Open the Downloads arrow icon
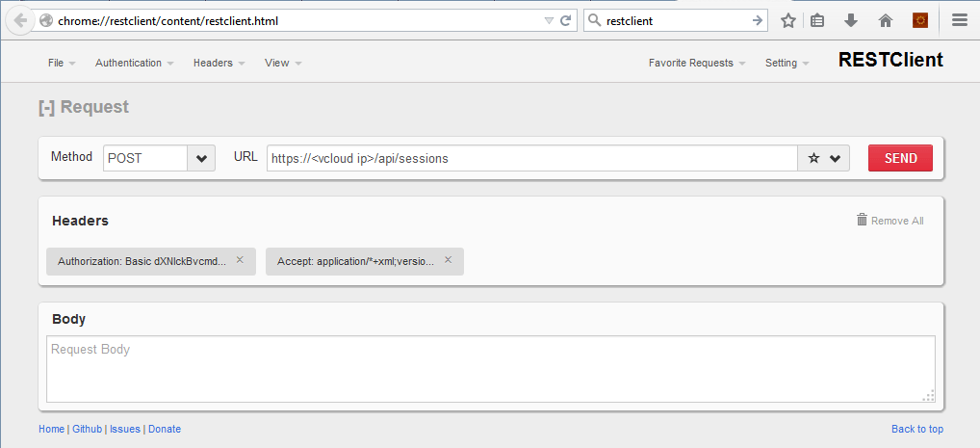Screen dimensions: 980x448 click(x=851, y=20)
